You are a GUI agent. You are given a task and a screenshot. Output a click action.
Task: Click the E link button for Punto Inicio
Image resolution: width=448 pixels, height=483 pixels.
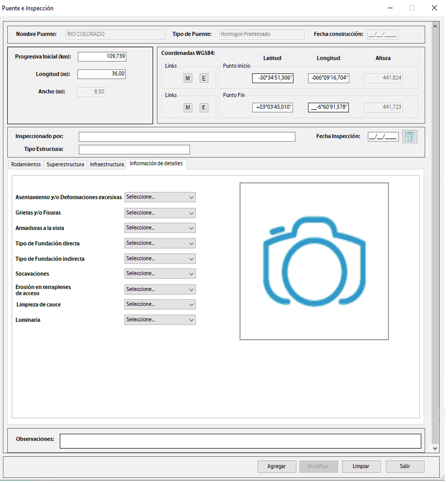click(x=204, y=78)
